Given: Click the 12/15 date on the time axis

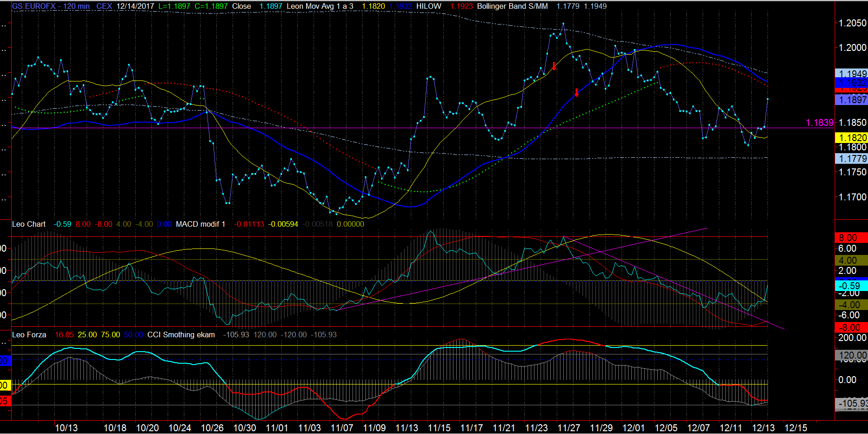Looking at the screenshot, I should [796, 428].
